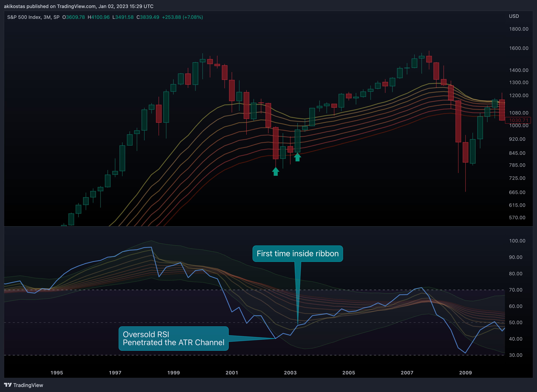This screenshot has width=537, height=392.
Task: Click the green up arrow under the 2002 low
Action: pos(276,171)
